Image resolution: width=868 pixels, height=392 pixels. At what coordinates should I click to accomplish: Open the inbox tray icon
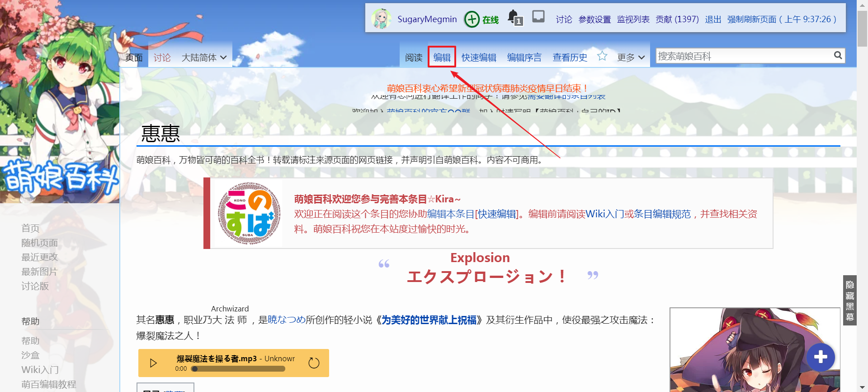point(538,17)
